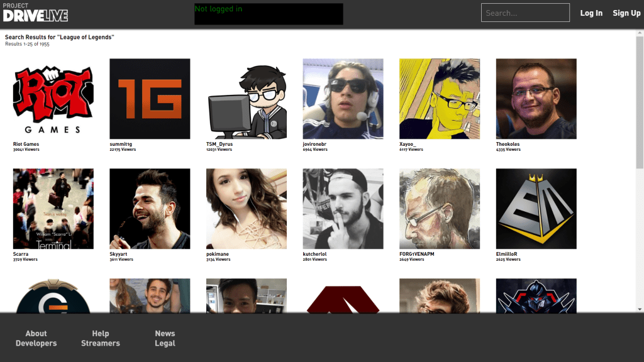The image size is (644, 362).
Task: Open the Streamers footer link
Action: (101, 343)
